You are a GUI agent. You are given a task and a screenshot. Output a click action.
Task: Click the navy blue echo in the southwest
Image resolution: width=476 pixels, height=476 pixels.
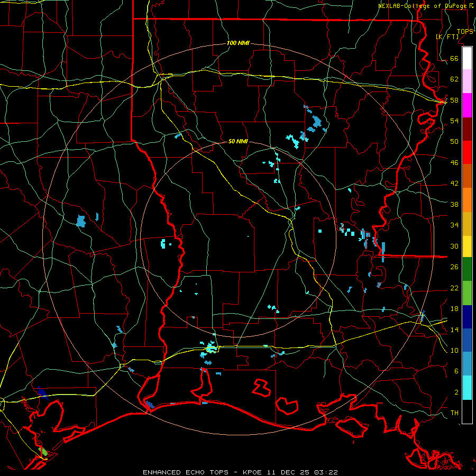(42, 393)
